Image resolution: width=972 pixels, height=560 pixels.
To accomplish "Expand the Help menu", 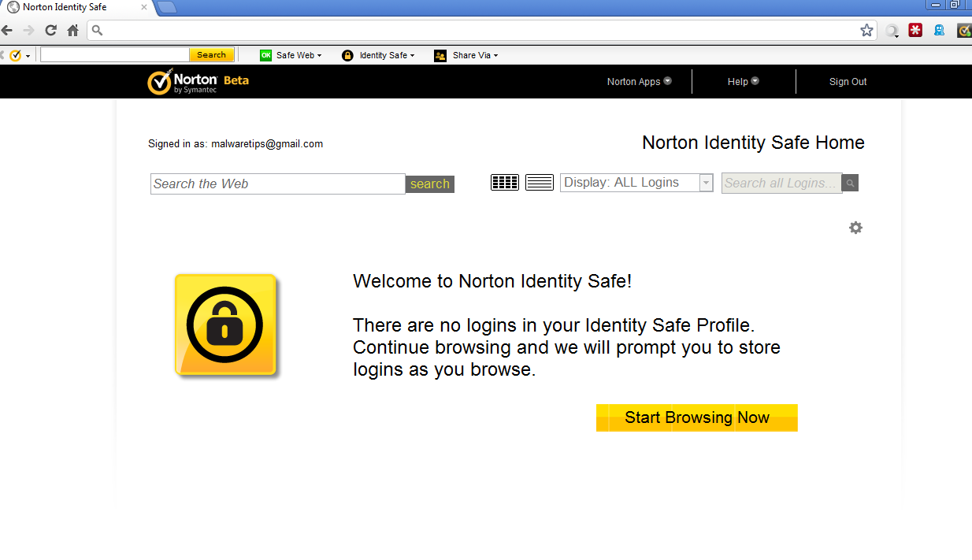I will (x=743, y=81).
